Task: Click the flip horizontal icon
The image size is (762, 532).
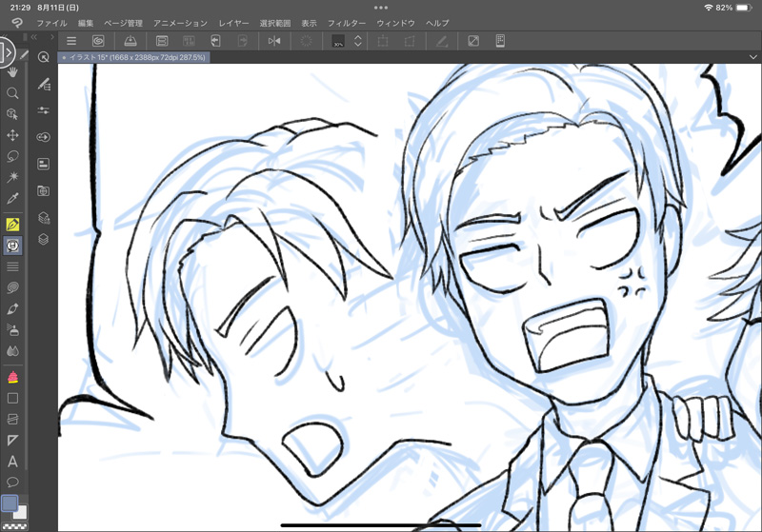Action: tap(274, 41)
